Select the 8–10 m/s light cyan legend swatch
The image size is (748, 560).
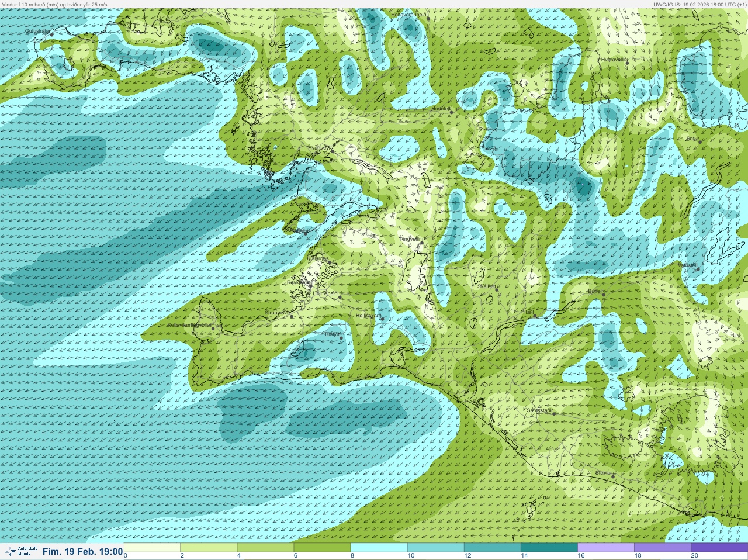point(378,548)
